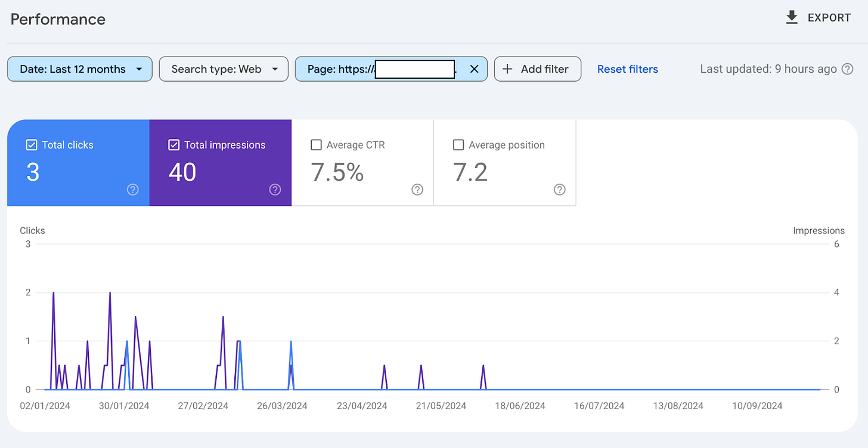Click the Last updated: 9 hours ago text
This screenshot has width=868, height=448.
(x=768, y=69)
